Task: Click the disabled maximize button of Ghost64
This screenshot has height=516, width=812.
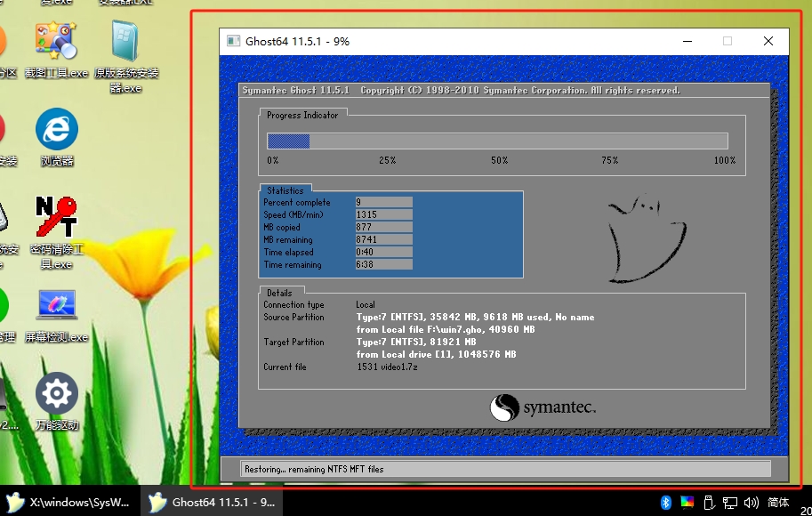Action: point(728,42)
